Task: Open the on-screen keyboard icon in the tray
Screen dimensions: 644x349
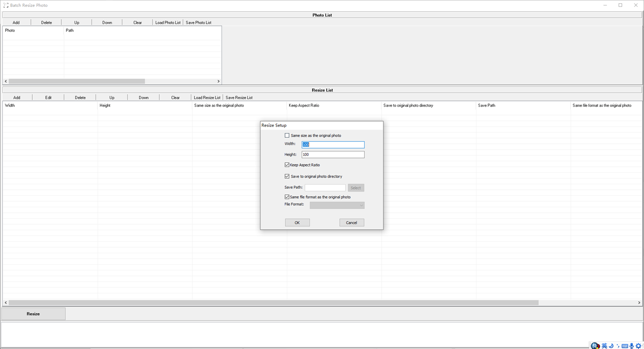Action: pos(625,345)
